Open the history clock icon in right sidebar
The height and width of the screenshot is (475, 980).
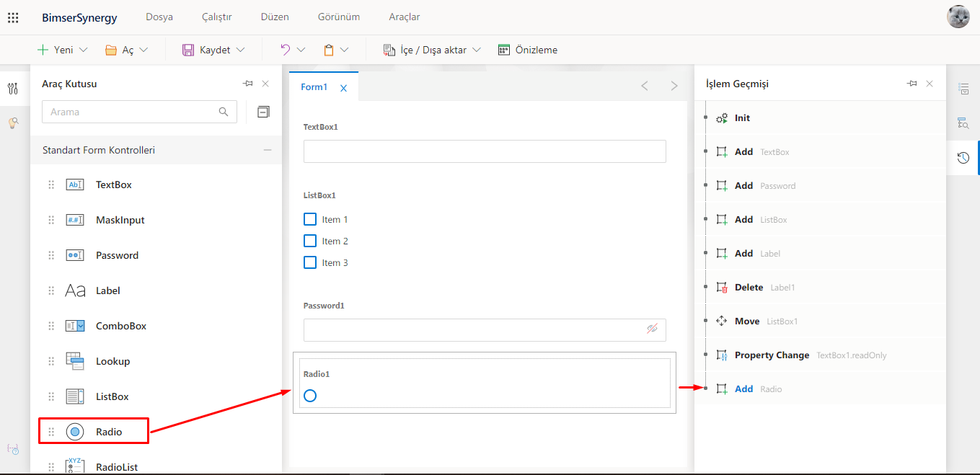(x=963, y=158)
